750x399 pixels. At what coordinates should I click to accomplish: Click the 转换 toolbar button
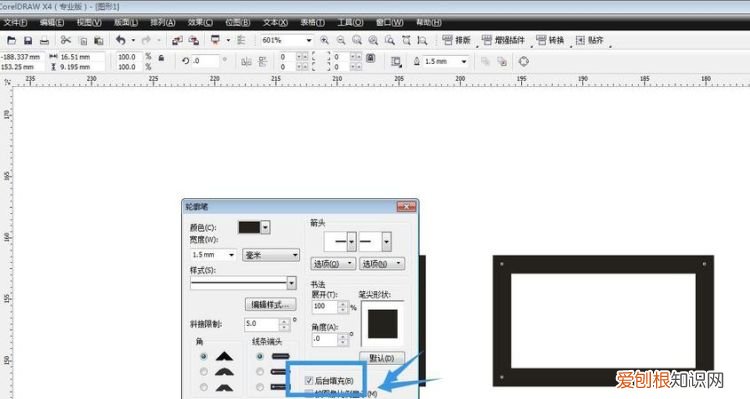tap(550, 40)
